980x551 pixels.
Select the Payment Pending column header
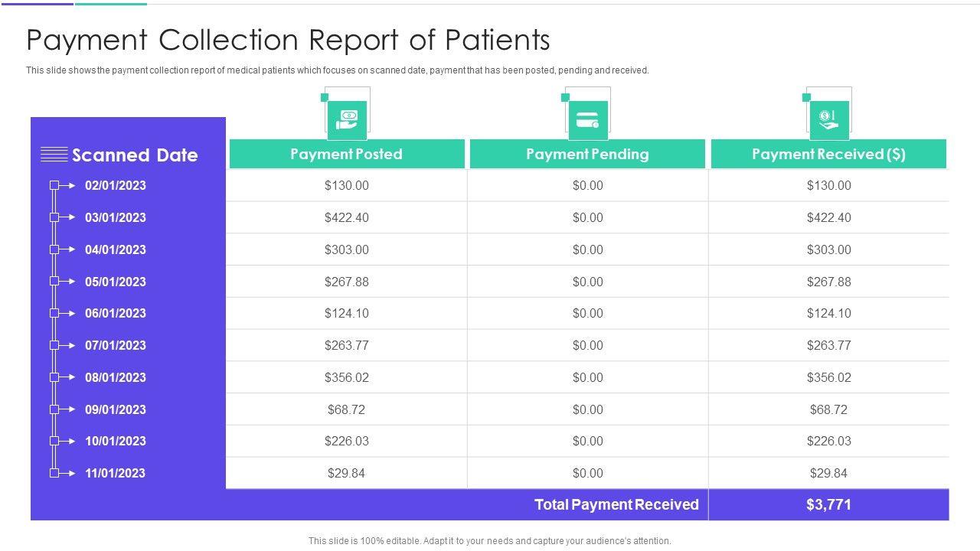587,154
